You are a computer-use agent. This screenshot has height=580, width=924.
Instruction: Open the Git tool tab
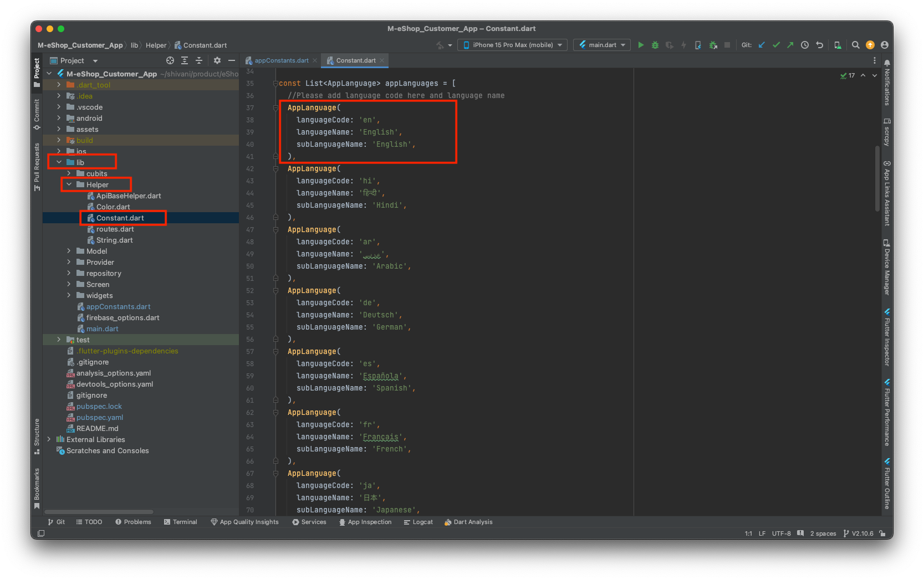[57, 522]
